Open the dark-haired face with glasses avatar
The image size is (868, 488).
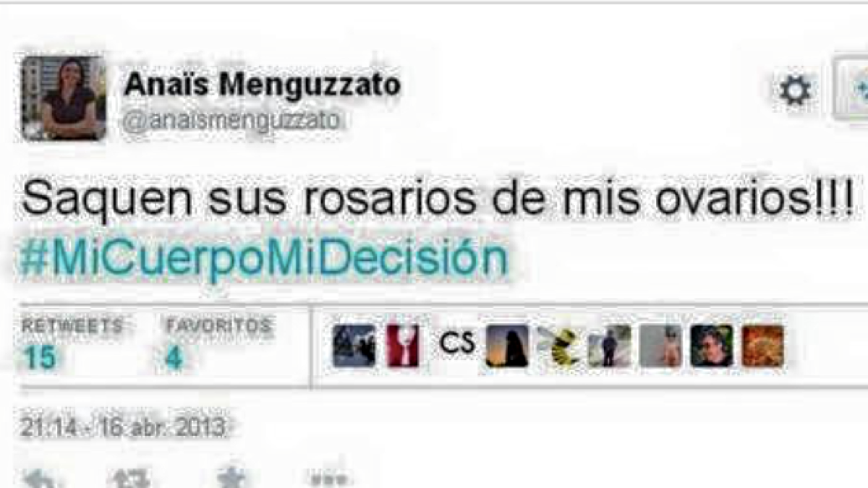[x=712, y=346]
